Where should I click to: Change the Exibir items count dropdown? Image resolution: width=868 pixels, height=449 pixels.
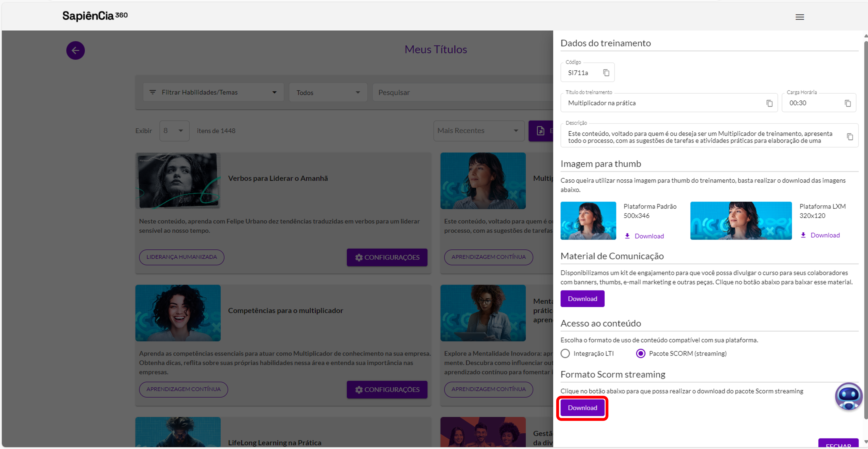[174, 131]
